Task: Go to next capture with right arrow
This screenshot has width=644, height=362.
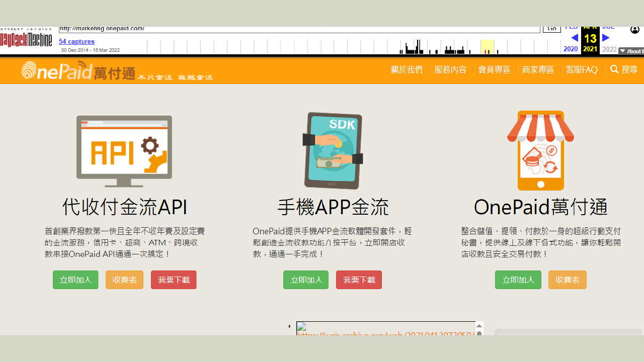Action: pos(606,38)
